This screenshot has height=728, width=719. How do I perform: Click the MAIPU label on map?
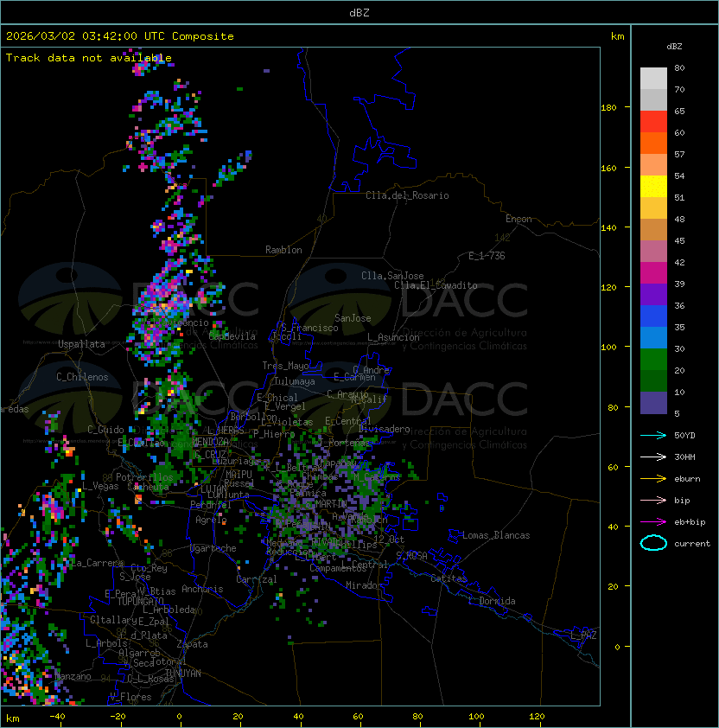(239, 475)
